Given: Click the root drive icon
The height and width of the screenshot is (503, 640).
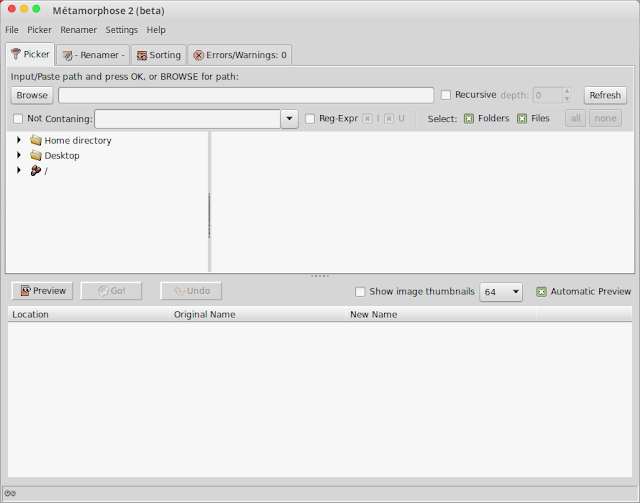Looking at the screenshot, I should (36, 170).
